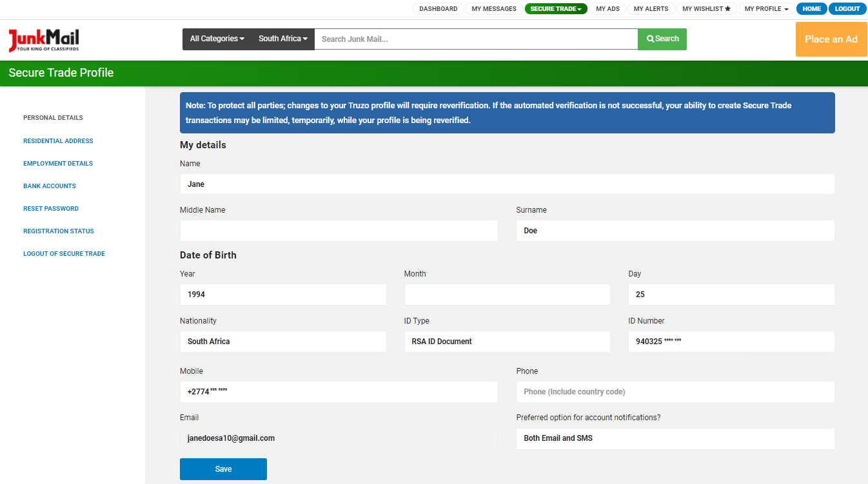Screen dimensions: 868x484
Task: Switch to the DASHBOARD section
Action: 438,8
